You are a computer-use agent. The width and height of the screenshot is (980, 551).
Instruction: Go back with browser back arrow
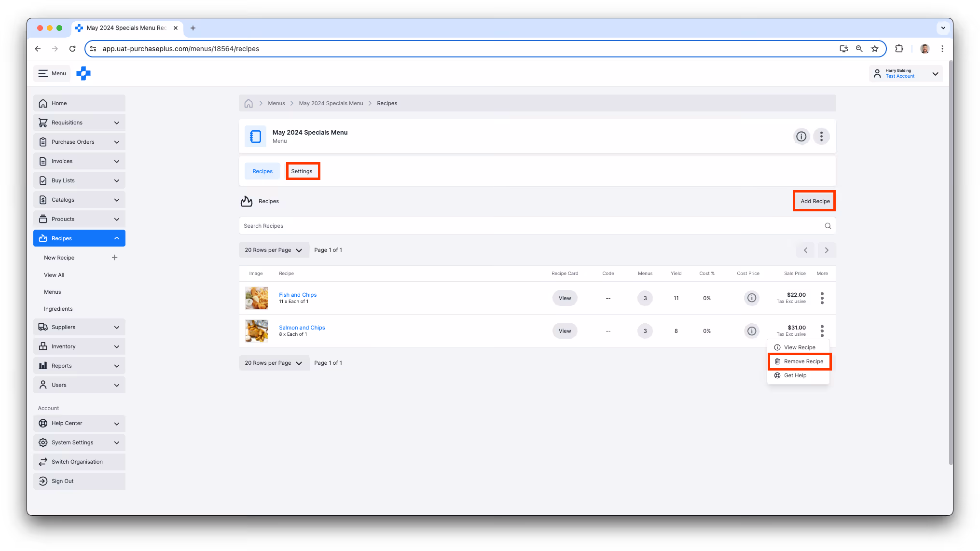pos(38,49)
